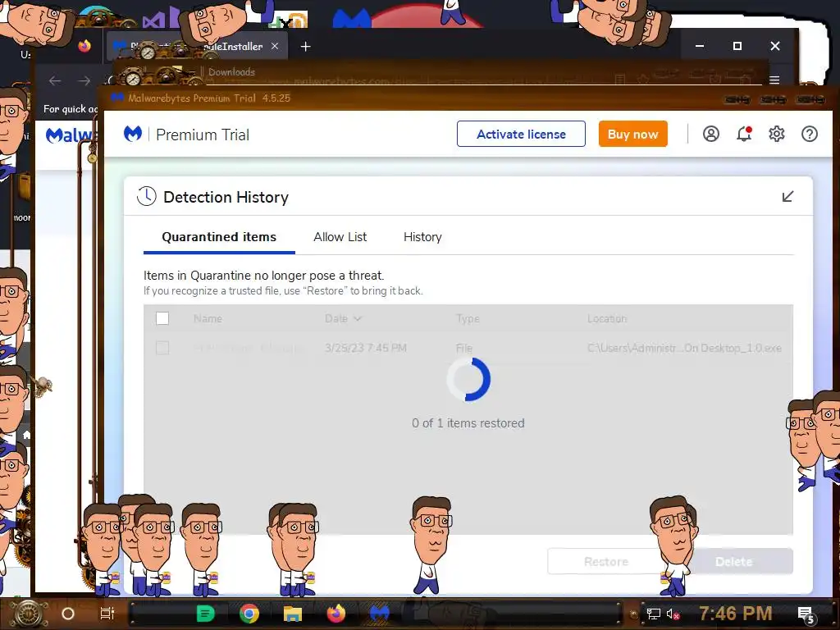The image size is (840, 630).
Task: Close the Firefox tab ending in Installer
Action: click(x=275, y=46)
